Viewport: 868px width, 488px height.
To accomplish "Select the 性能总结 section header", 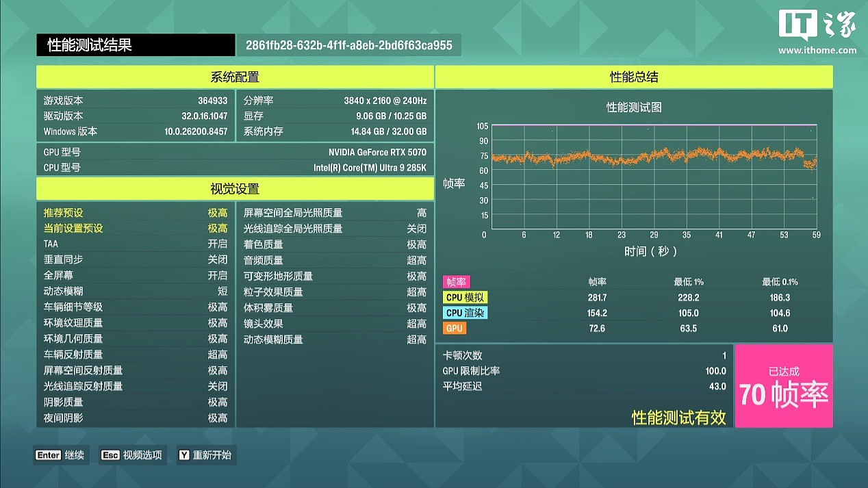I will pos(634,77).
